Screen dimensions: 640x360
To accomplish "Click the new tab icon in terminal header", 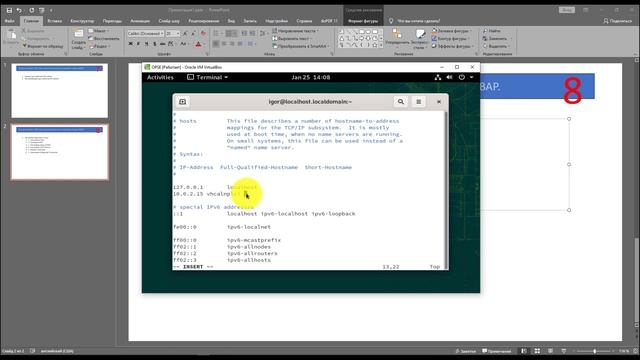I will point(182,102).
